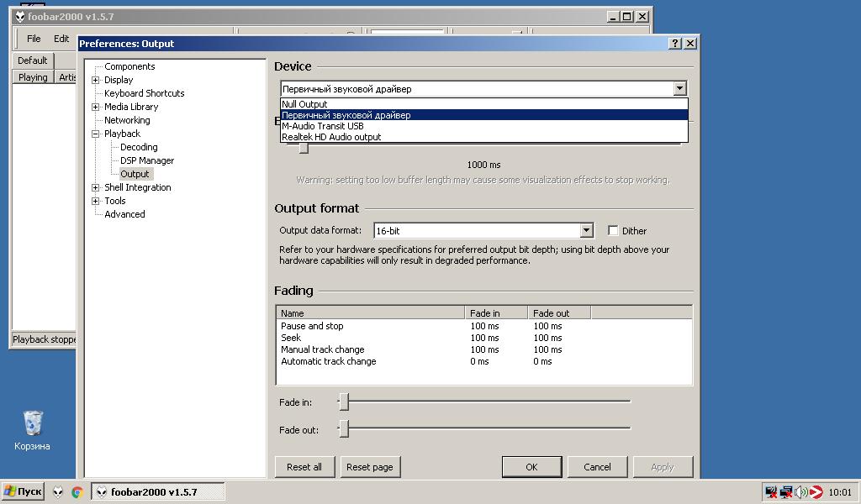The width and height of the screenshot is (861, 504).
Task: Open the Edit menu in foobar2000
Action: (x=61, y=39)
